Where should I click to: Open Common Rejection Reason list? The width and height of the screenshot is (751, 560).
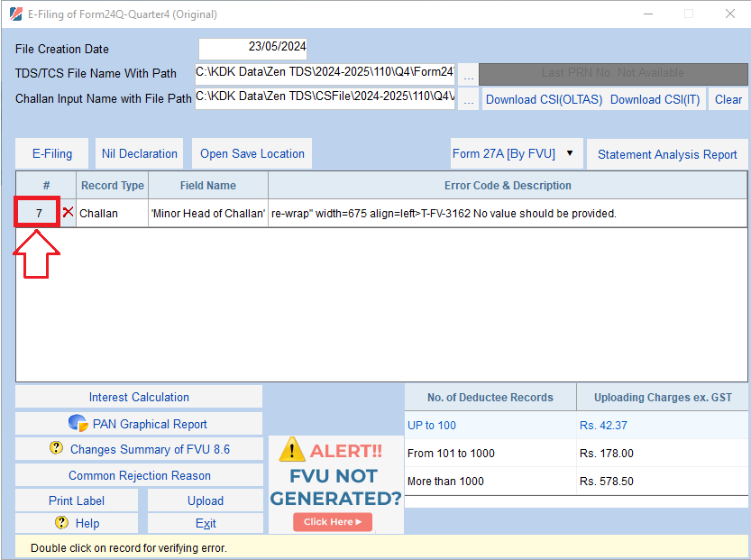pos(139,475)
